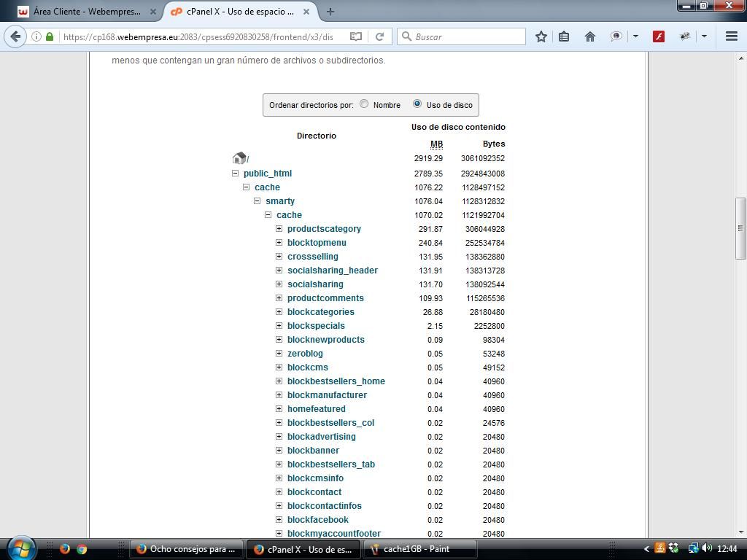Switch to Área Cliente - Webempresa tab
The image size is (747, 560).
coord(86,12)
